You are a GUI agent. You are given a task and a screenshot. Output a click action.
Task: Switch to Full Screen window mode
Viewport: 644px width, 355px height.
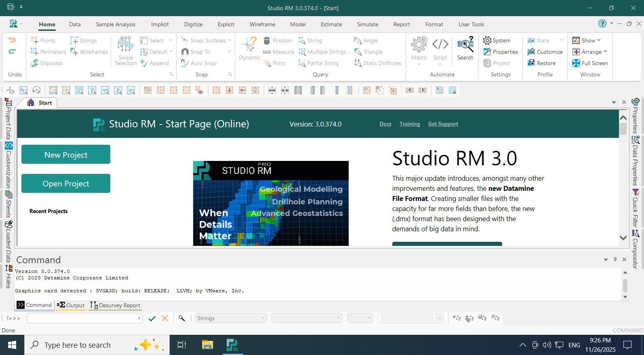tap(590, 63)
